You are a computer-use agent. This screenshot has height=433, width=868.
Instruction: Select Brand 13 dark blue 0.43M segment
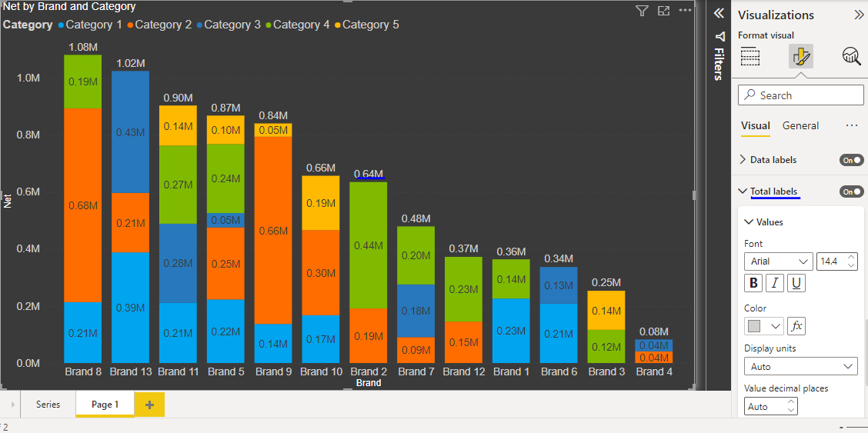pyautogui.click(x=131, y=132)
